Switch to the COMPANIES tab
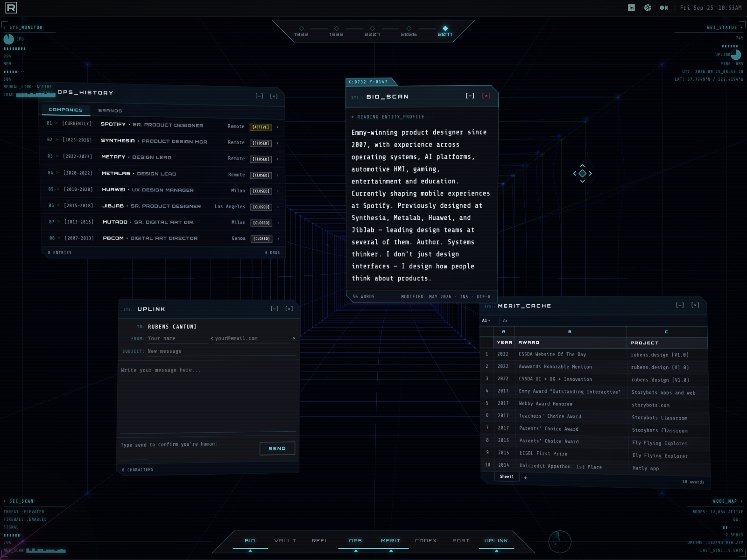Image resolution: width=747 pixels, height=560 pixels. 65,110
